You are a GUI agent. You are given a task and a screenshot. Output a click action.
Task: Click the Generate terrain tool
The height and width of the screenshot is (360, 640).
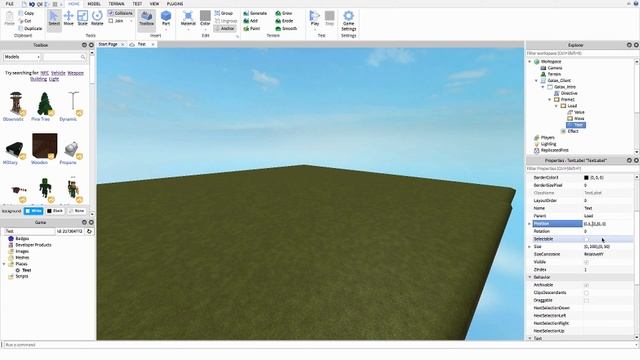click(255, 13)
